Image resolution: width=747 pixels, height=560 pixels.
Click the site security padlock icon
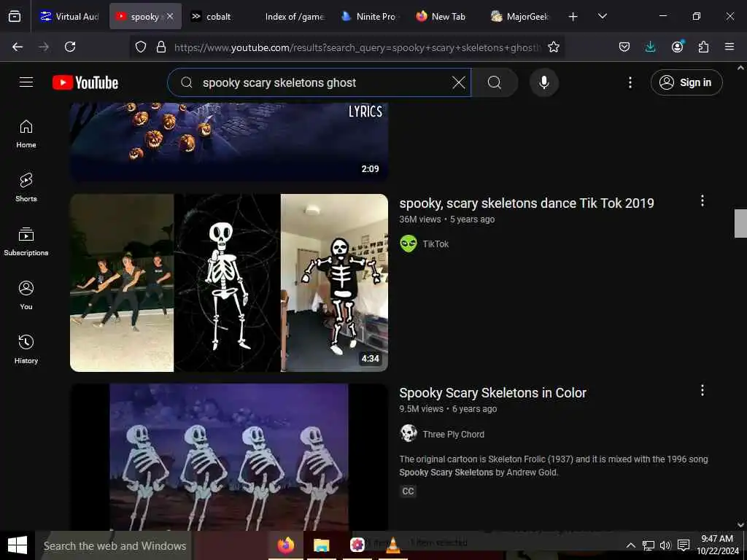161,47
